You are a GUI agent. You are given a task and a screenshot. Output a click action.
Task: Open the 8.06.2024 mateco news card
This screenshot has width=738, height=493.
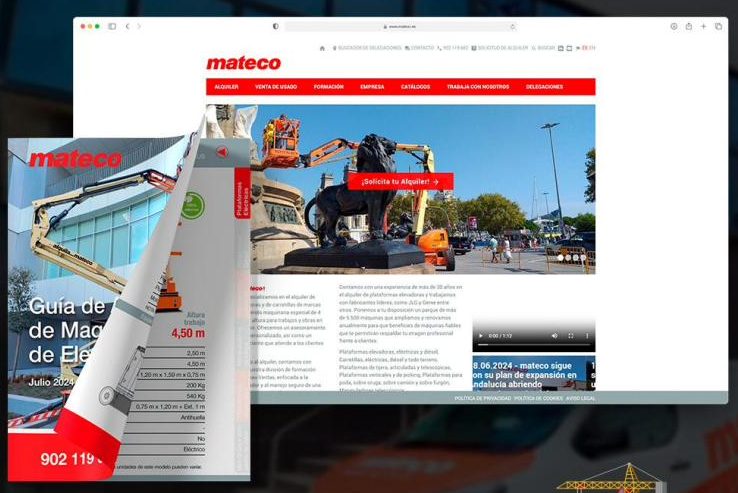[527, 374]
